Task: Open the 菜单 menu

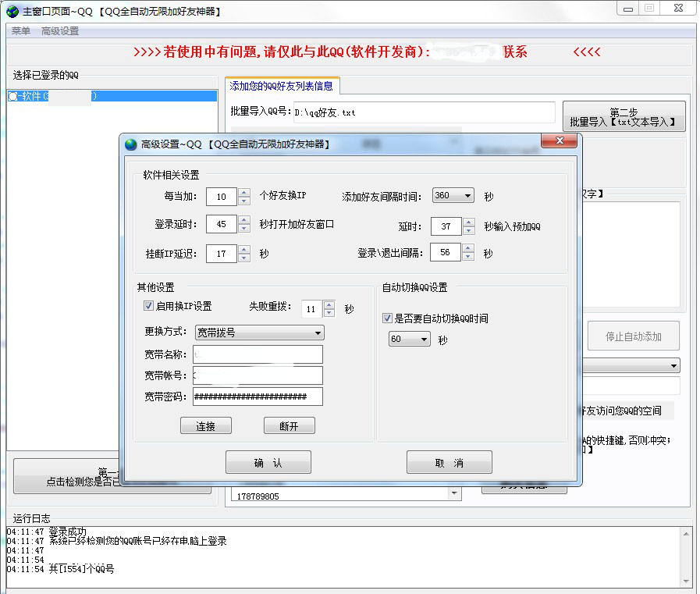Action: pyautogui.click(x=20, y=30)
